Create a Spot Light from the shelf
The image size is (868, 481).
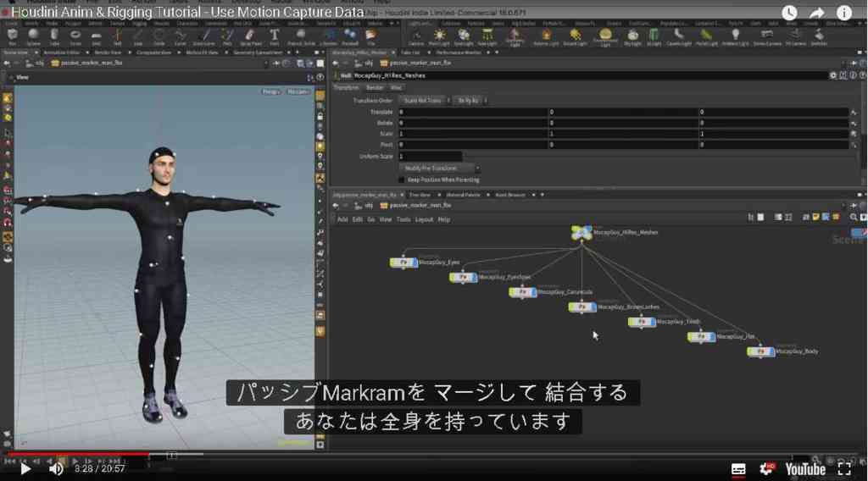coord(463,37)
